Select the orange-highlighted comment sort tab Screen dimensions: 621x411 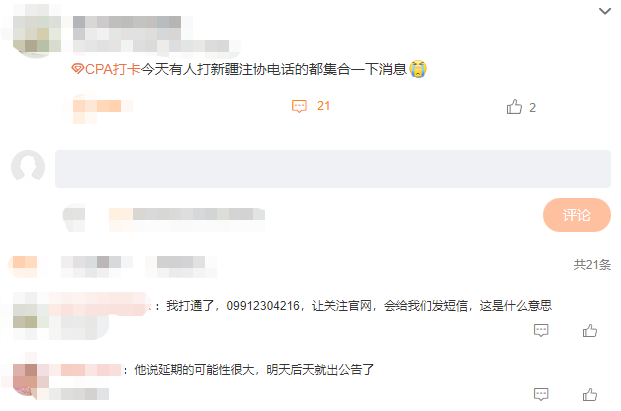point(25,264)
